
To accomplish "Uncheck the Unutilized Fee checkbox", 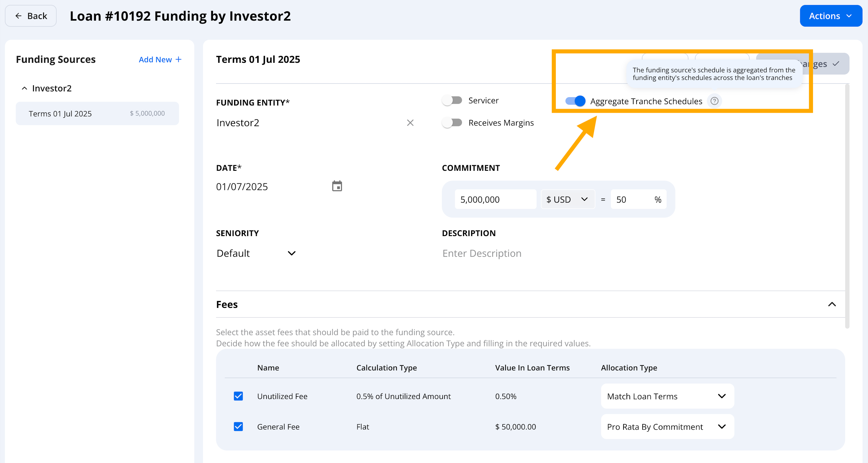I will (238, 396).
